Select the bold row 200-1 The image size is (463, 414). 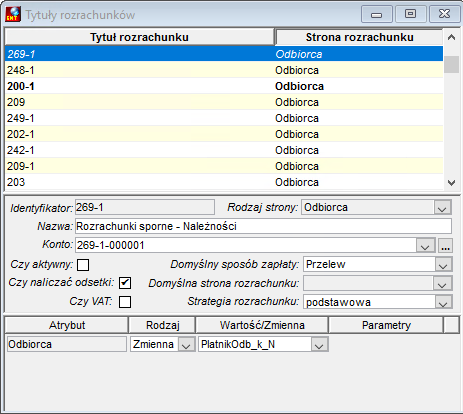pyautogui.click(x=224, y=86)
